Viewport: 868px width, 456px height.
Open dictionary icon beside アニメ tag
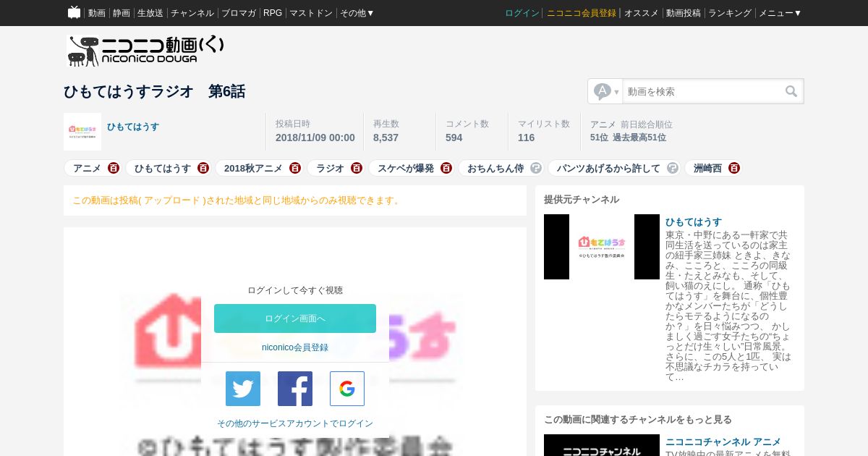114,168
